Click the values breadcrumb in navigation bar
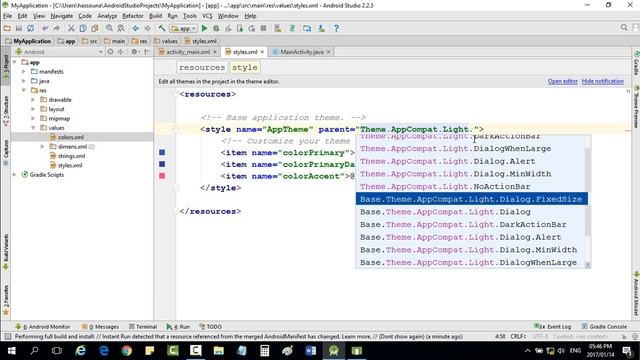 (166, 41)
